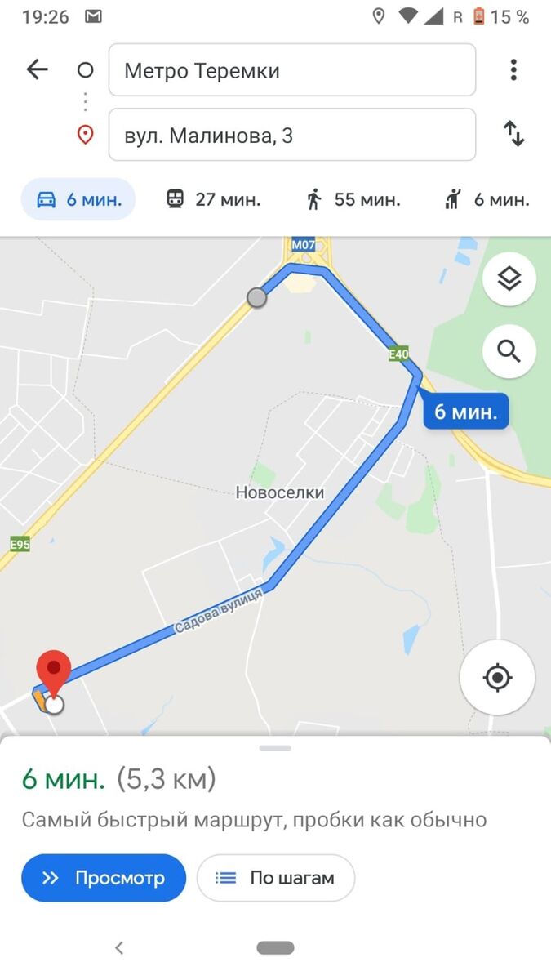Edit the origin field Метро Теремки
This screenshot has width=551, height=980.
[x=292, y=70]
